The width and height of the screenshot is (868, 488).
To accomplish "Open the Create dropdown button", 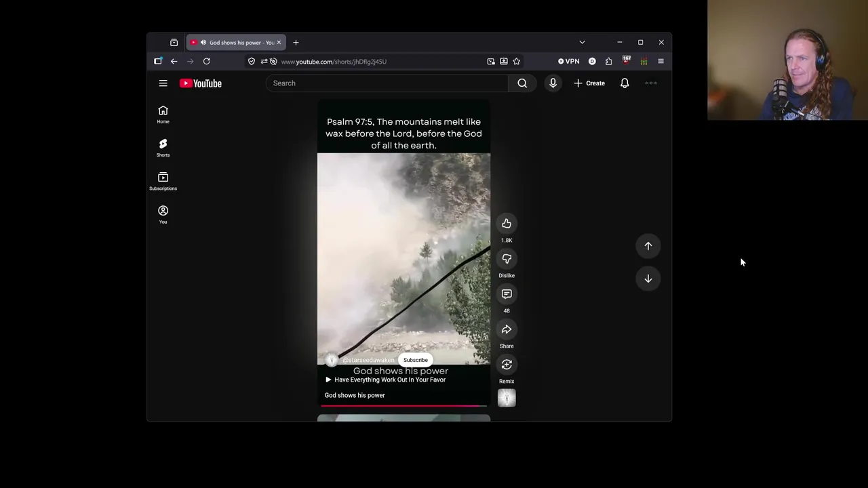I will [x=589, y=83].
